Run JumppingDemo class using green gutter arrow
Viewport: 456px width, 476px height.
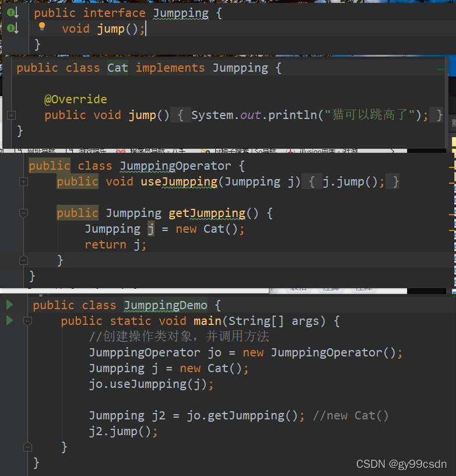[10, 304]
